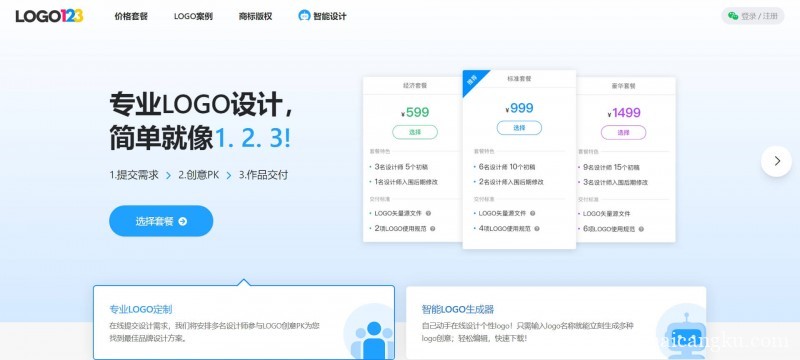Click the blue 选择套餐 button
Viewport: 800px width, 360px height.
[161, 221]
